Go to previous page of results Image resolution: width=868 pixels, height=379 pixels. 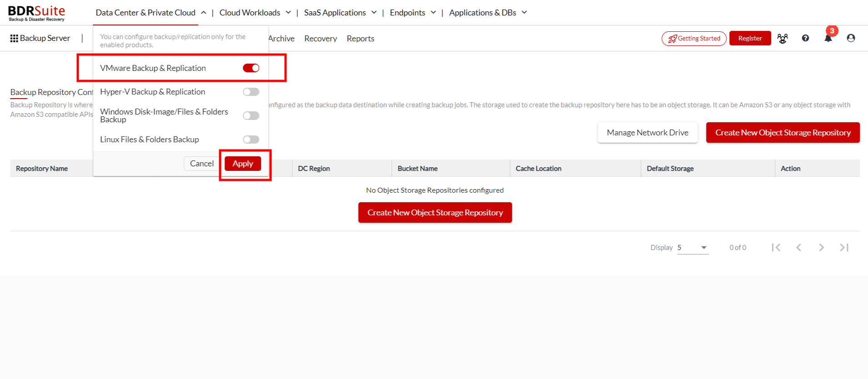coord(799,247)
